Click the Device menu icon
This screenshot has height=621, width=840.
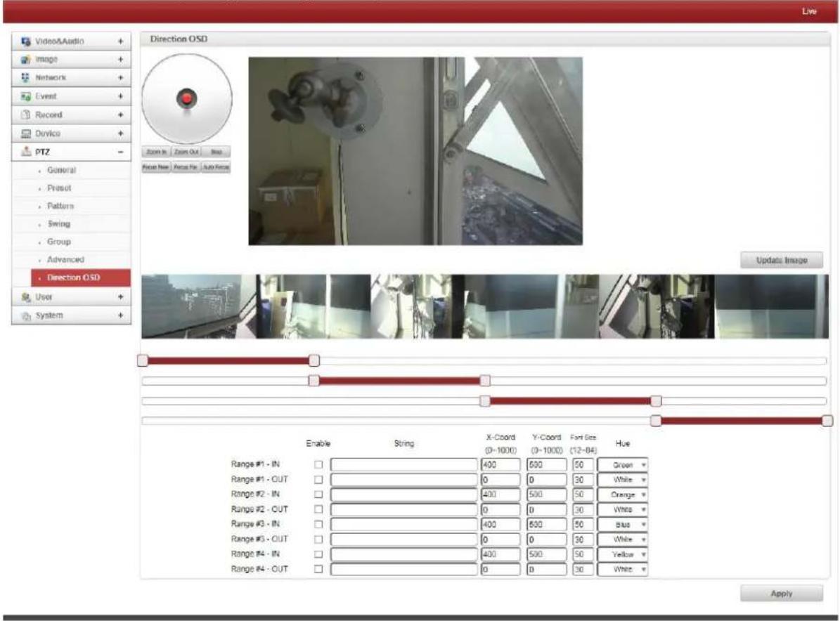26,133
